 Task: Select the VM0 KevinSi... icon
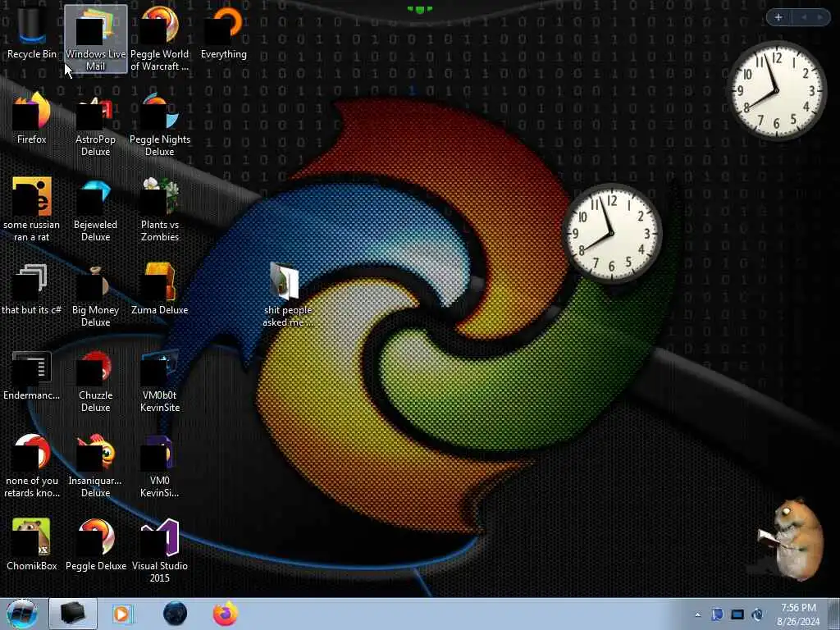(160, 466)
